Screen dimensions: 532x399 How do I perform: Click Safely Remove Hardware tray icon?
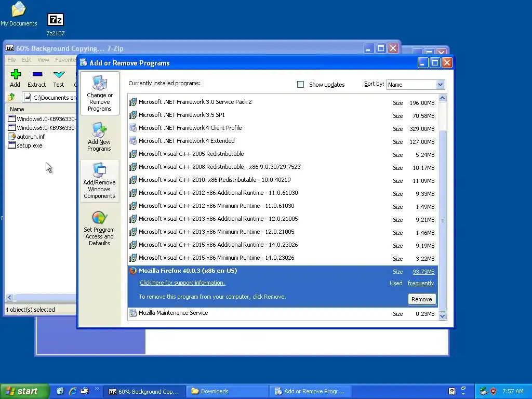(x=484, y=391)
